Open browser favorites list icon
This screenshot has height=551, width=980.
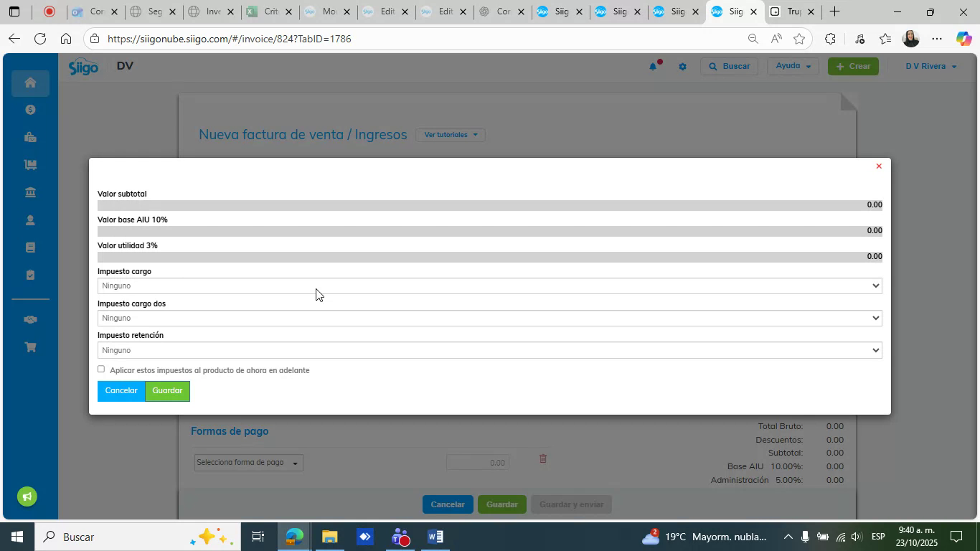coord(885,39)
